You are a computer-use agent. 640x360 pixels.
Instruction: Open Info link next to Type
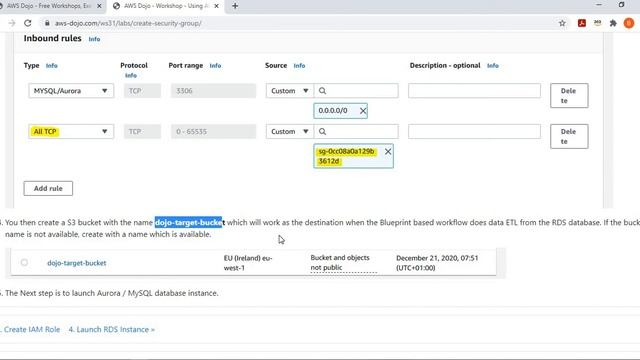tap(51, 65)
